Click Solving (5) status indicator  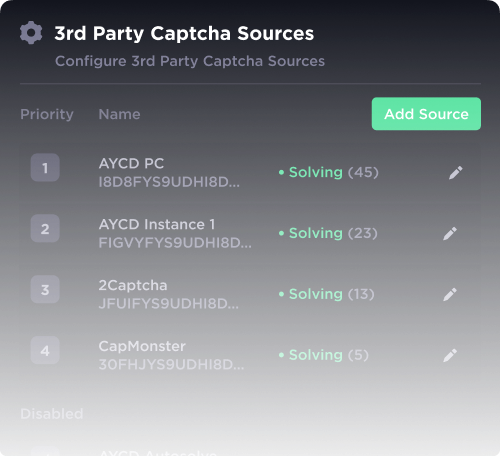[x=324, y=355]
